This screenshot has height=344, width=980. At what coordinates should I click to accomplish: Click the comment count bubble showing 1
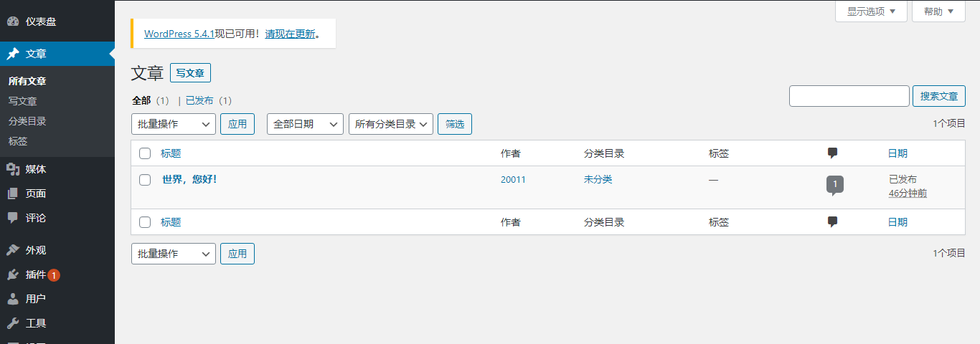tap(835, 183)
